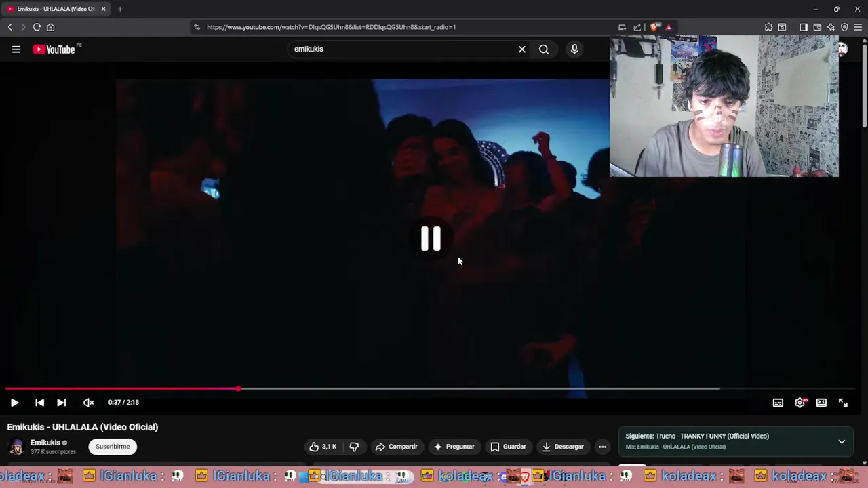Go to the YouTube home logo
Screen dimensions: 868x488
click(x=54, y=49)
